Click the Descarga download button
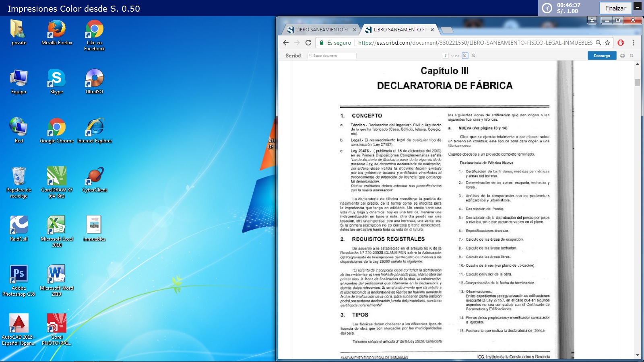This screenshot has width=644, height=362. coord(602,56)
